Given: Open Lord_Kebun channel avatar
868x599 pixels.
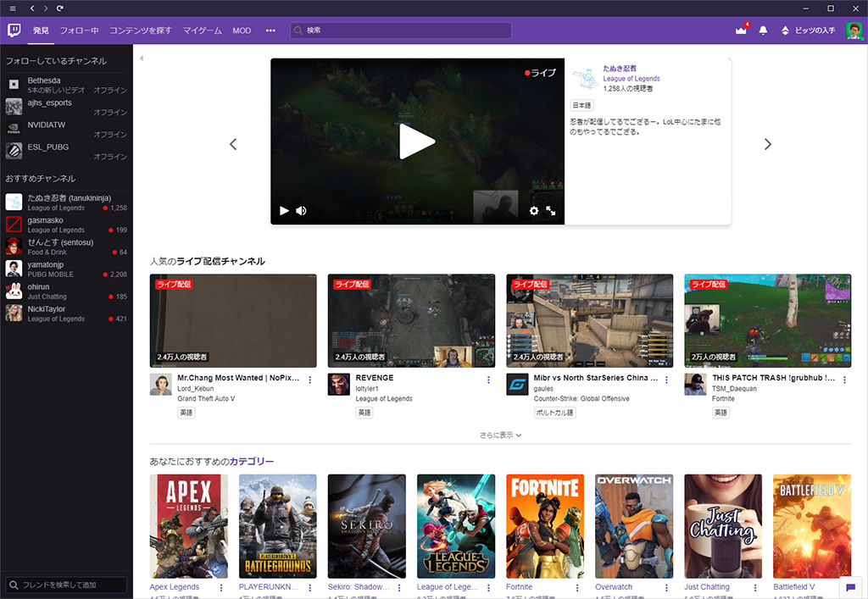Looking at the screenshot, I should tap(160, 385).
